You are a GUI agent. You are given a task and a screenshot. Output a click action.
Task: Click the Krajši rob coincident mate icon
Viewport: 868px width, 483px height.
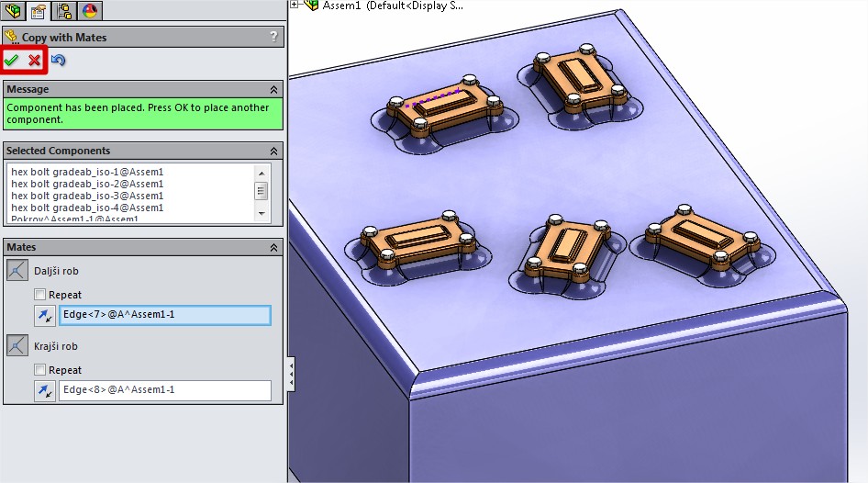click(x=17, y=345)
